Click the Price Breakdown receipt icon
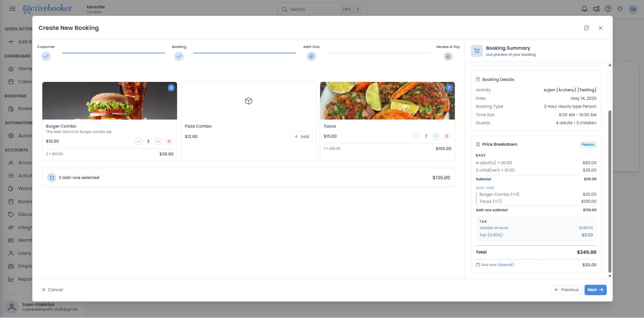644x318 pixels. [x=478, y=144]
